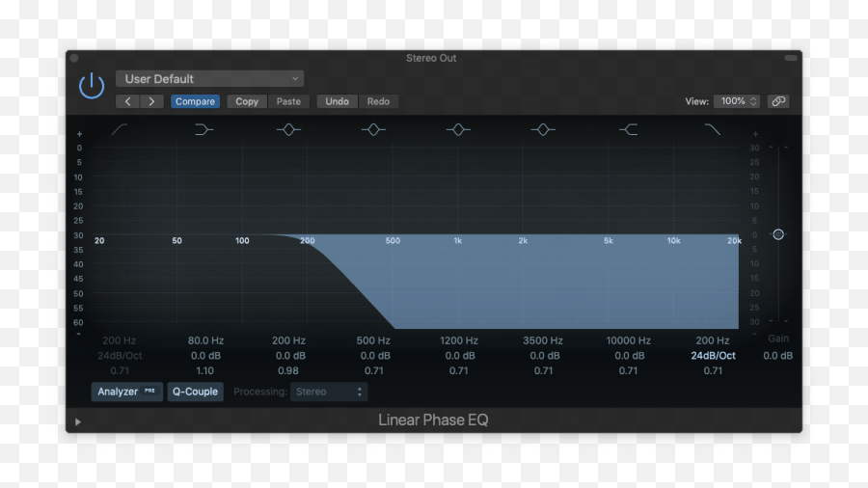
Task: Click the master Gain slider handle
Action: (x=778, y=234)
